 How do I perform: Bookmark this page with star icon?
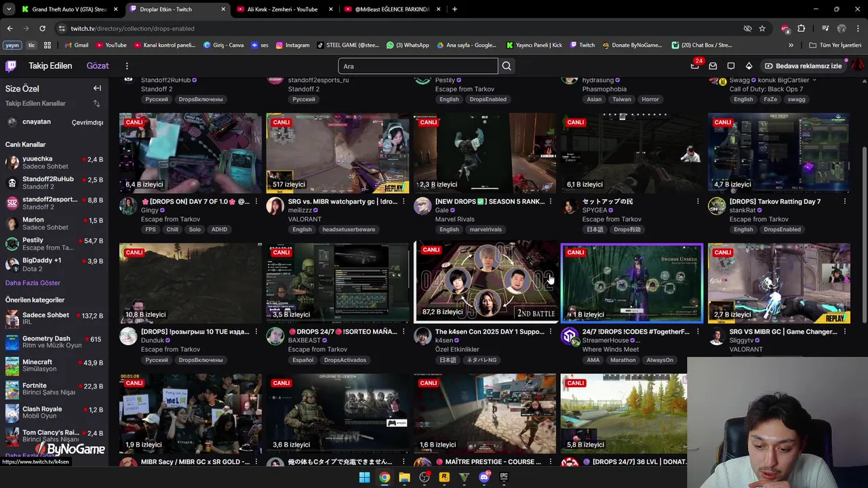tap(762, 28)
